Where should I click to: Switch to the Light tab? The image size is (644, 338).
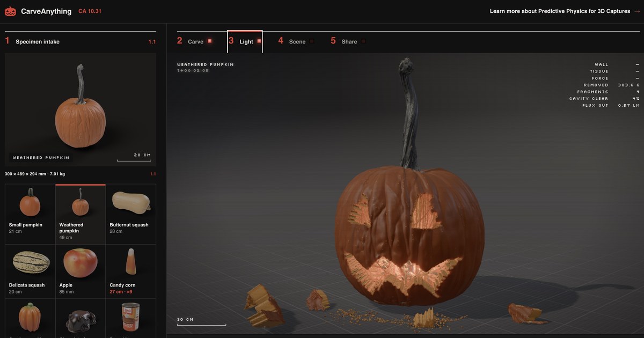click(245, 41)
